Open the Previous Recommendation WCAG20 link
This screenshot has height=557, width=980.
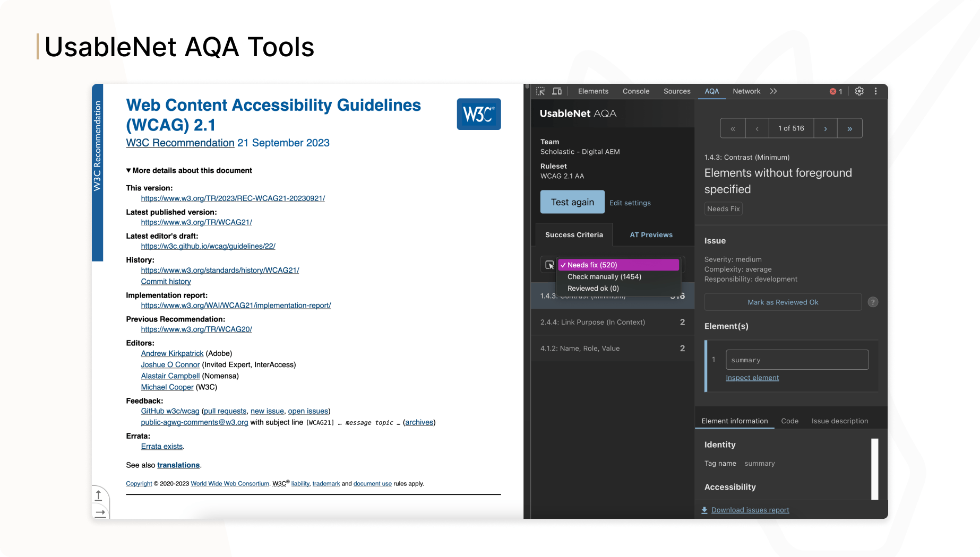(x=196, y=329)
